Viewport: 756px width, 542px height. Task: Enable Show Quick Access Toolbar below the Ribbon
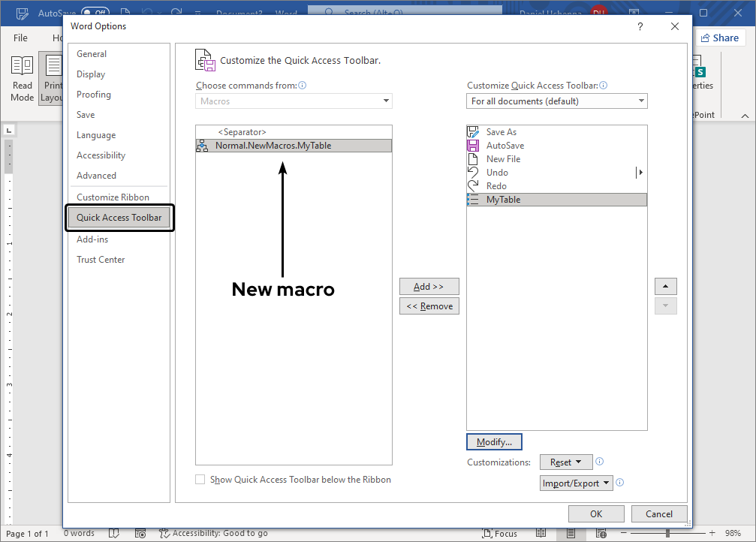(x=200, y=479)
